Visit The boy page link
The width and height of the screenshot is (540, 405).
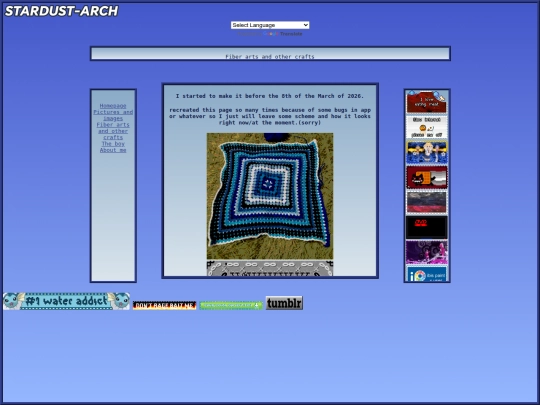point(113,144)
